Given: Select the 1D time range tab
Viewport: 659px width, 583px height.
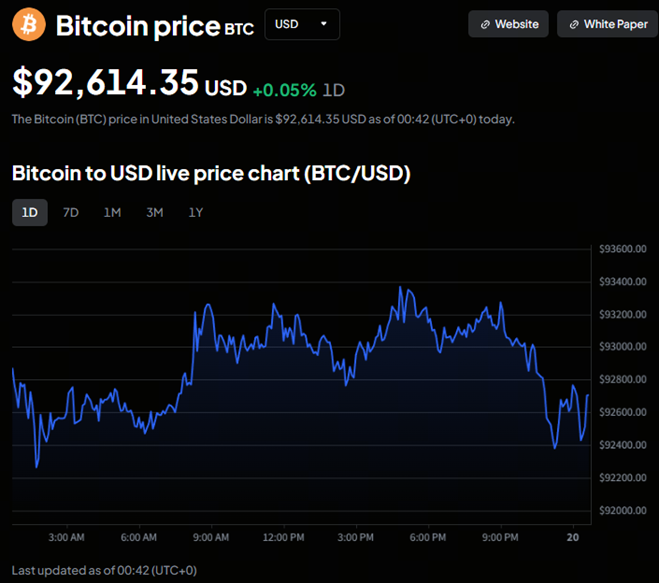Looking at the screenshot, I should pyautogui.click(x=29, y=212).
